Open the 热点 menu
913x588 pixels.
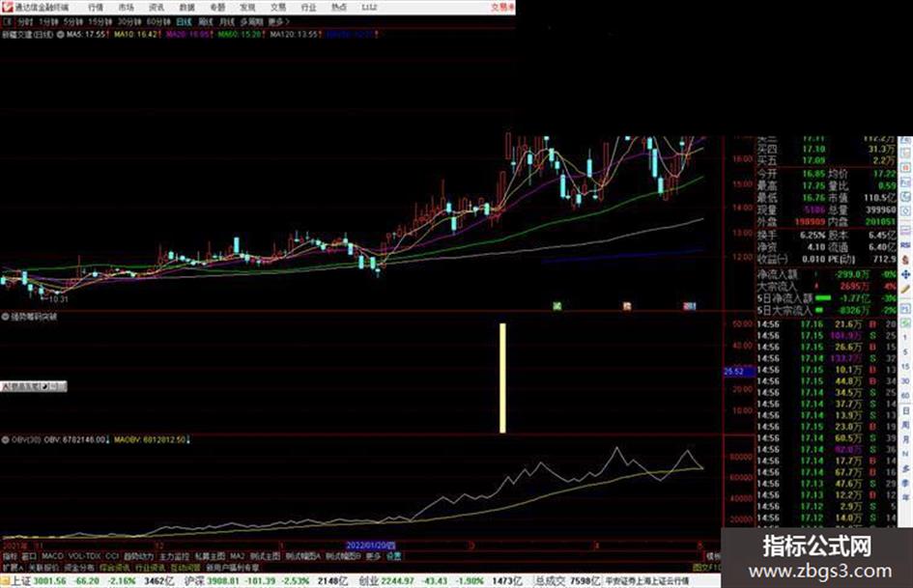tap(339, 7)
